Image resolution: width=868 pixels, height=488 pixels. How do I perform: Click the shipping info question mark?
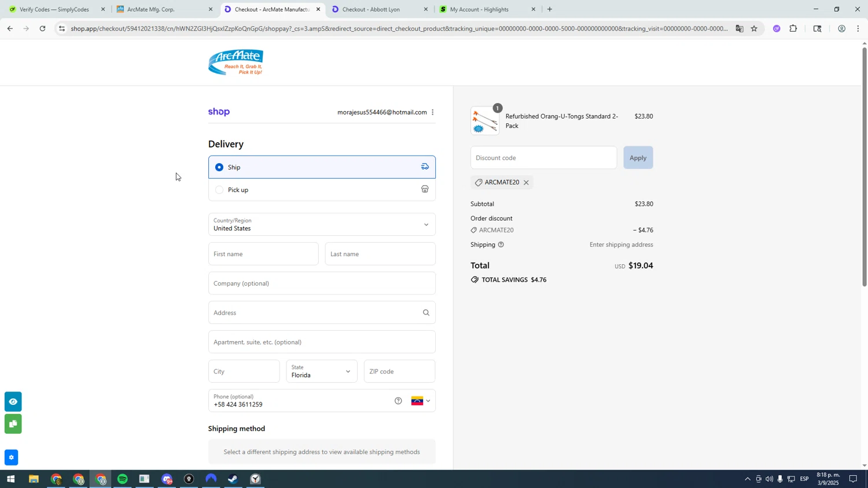pyautogui.click(x=501, y=245)
